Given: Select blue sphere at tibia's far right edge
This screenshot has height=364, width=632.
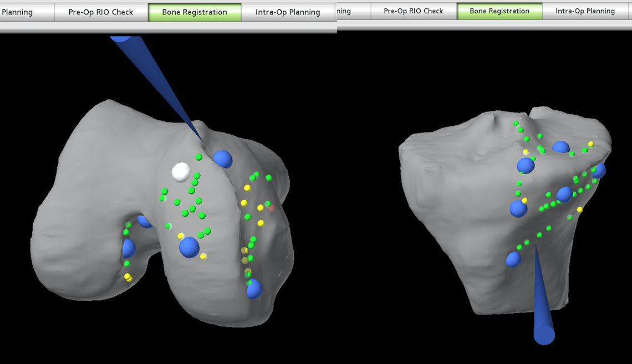Looking at the screenshot, I should coord(599,171).
